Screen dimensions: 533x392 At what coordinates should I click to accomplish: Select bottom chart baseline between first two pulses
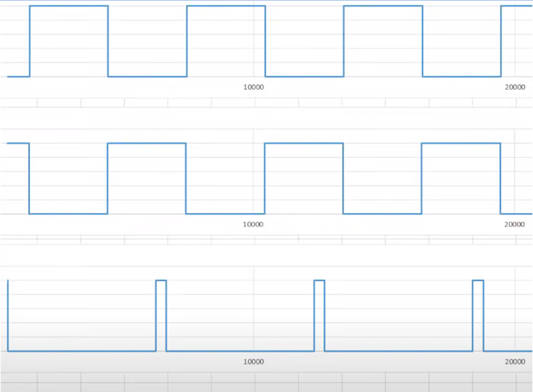tap(82, 351)
